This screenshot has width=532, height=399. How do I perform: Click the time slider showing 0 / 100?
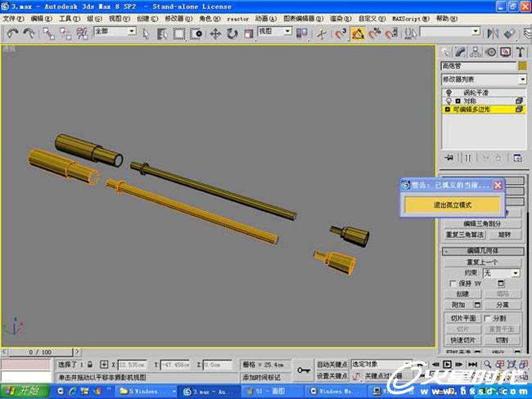[x=40, y=352]
